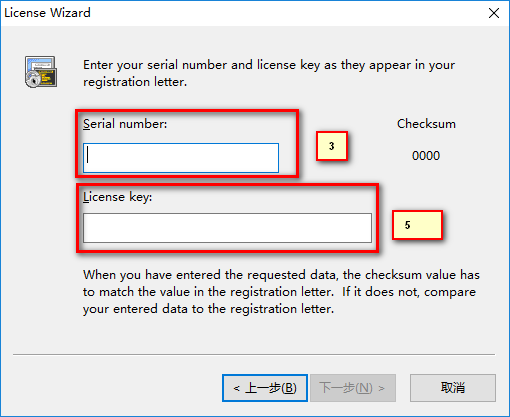The width and height of the screenshot is (510, 417).
Task: Click the License Wizard title bar text
Action: [x=47, y=13]
